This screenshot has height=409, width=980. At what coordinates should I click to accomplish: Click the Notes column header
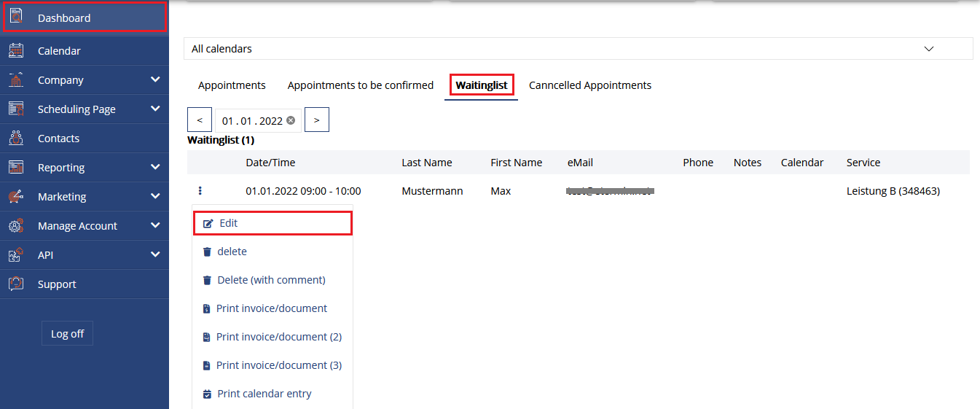pyautogui.click(x=748, y=163)
